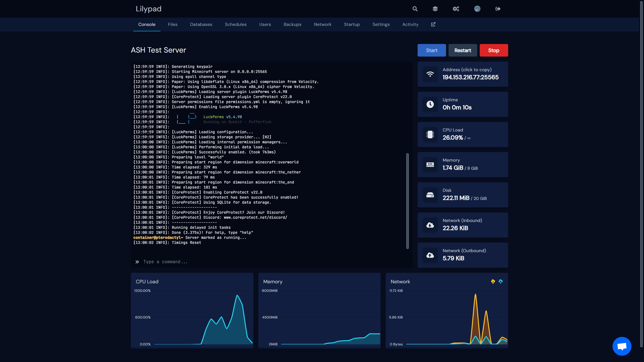Copy the address 194.153.216.77:25565
This screenshot has height=362, width=644.
click(470, 77)
